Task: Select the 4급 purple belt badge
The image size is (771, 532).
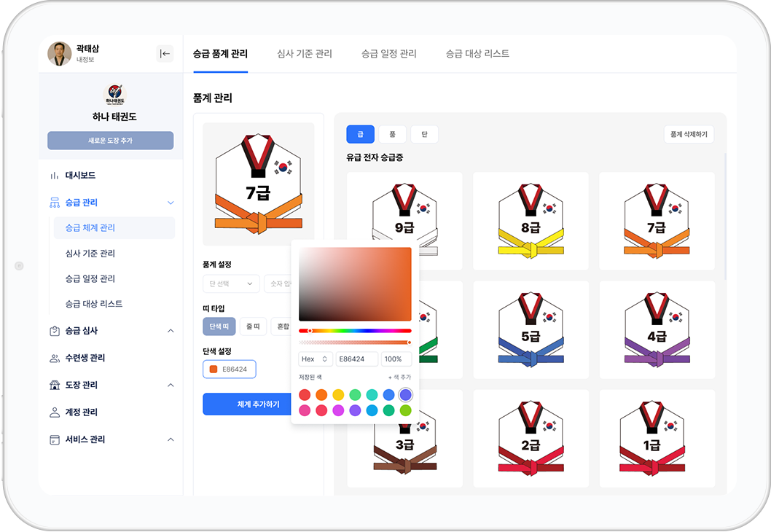Action: tap(657, 329)
